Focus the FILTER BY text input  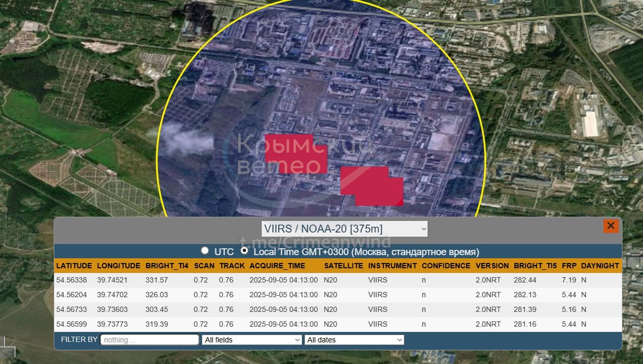tap(150, 340)
